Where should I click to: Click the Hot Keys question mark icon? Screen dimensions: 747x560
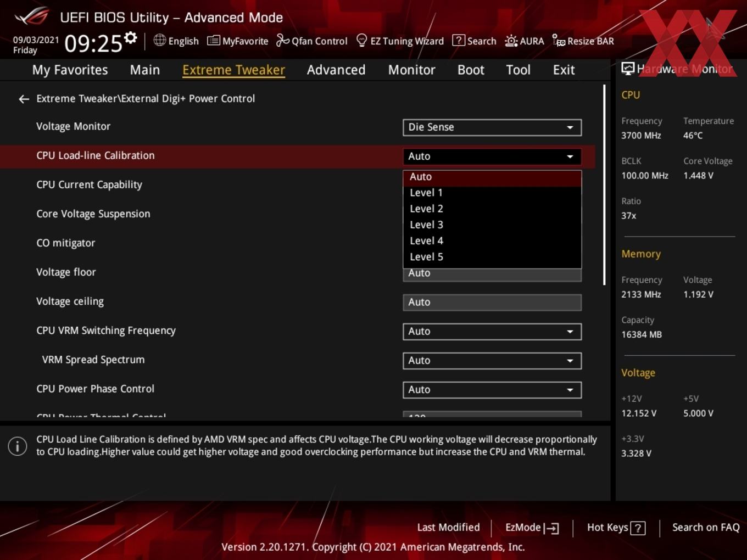pyautogui.click(x=638, y=528)
